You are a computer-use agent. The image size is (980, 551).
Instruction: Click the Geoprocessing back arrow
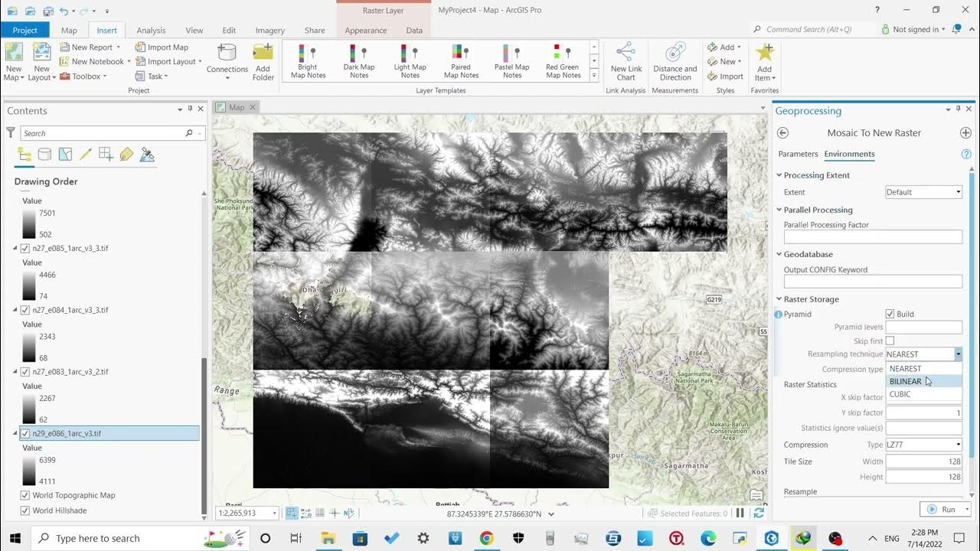(782, 133)
